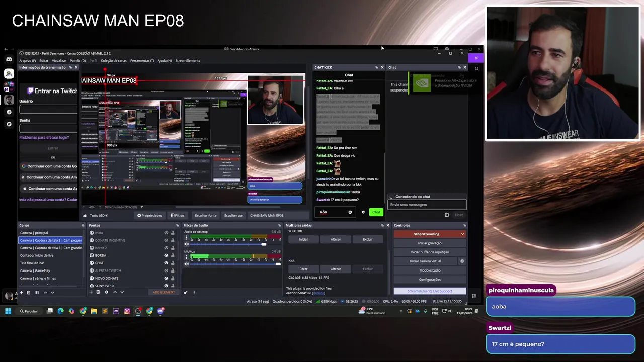
Task: Open Coleção de cenas menu
Action: click(x=114, y=61)
